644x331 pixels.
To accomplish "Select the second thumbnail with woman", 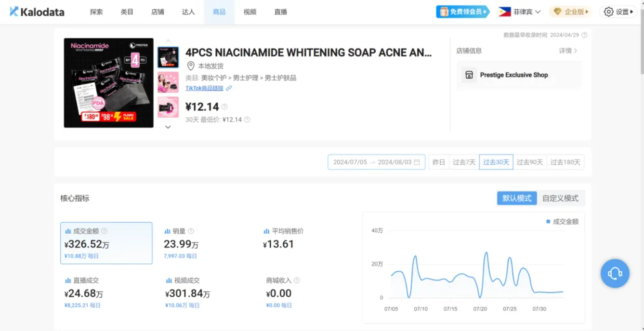I will tap(168, 82).
